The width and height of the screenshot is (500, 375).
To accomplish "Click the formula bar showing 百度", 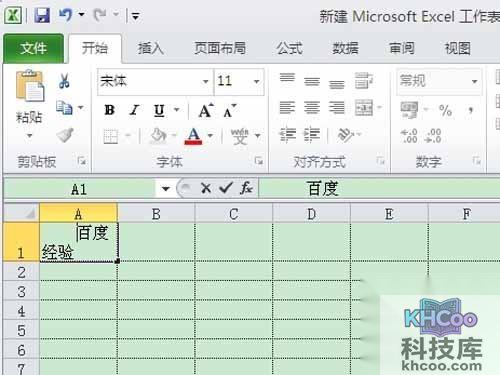I will [379, 189].
